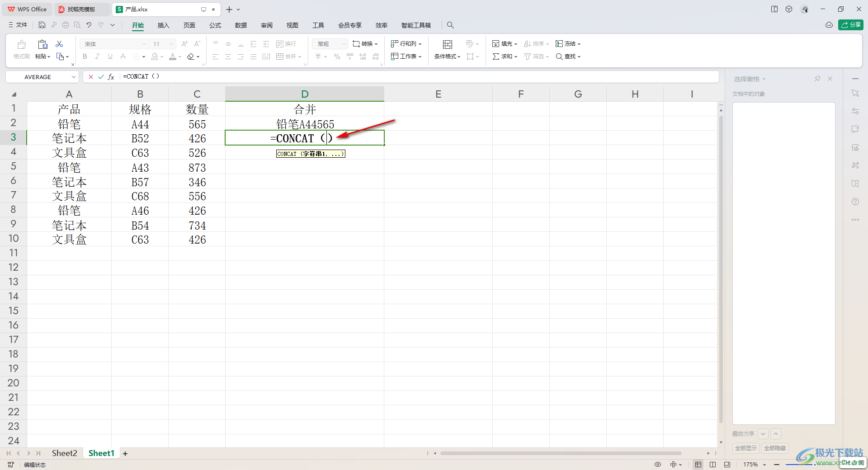Click the paste clipboard icon
The width and height of the screenshot is (868, 470).
pos(42,44)
